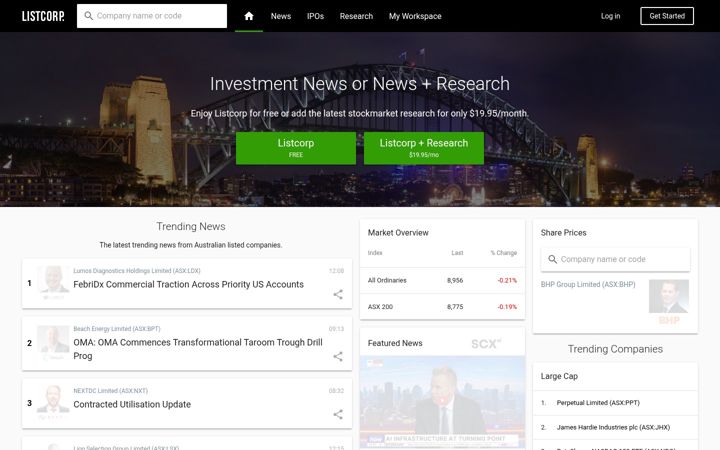Open My Workspace menu item
The height and width of the screenshot is (450, 720).
pos(415,16)
